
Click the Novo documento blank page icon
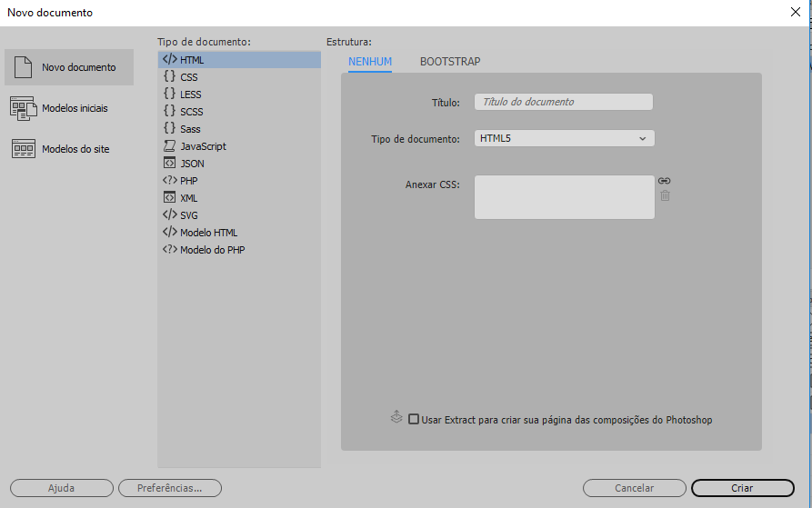[x=24, y=67]
